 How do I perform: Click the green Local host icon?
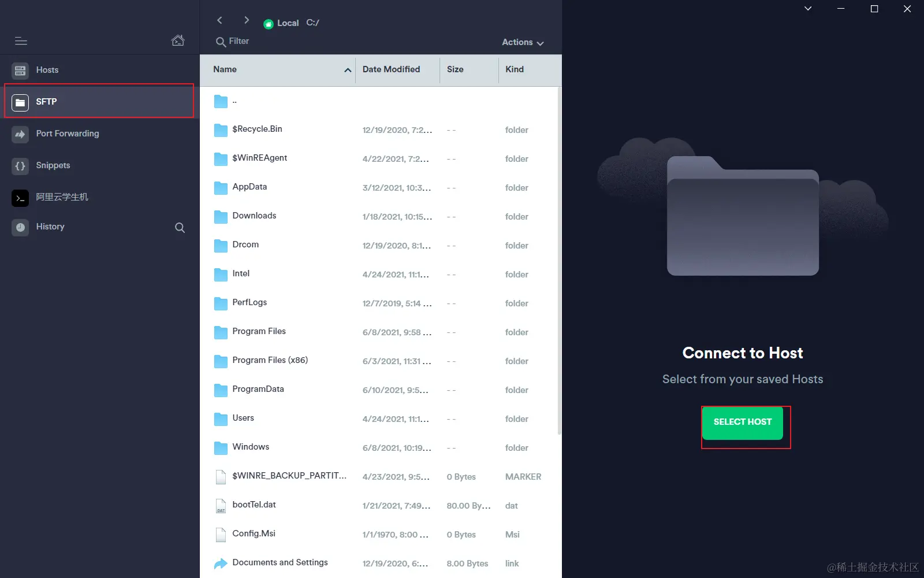coord(269,24)
